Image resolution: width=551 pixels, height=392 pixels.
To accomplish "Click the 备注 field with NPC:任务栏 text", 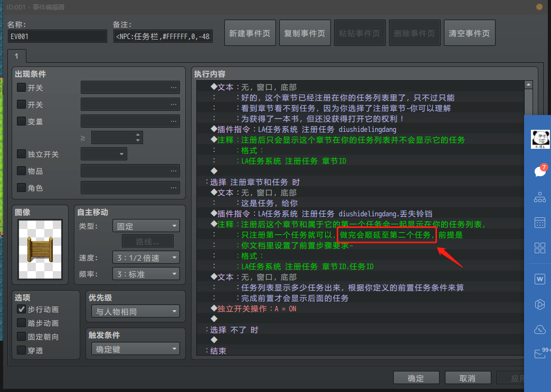I will (163, 36).
